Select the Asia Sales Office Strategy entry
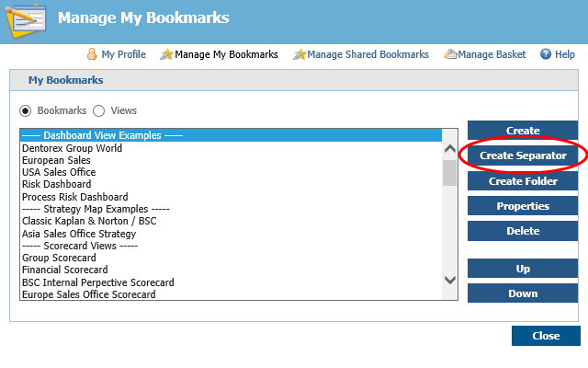Viewport: 588px width, 368px height. pos(79,234)
